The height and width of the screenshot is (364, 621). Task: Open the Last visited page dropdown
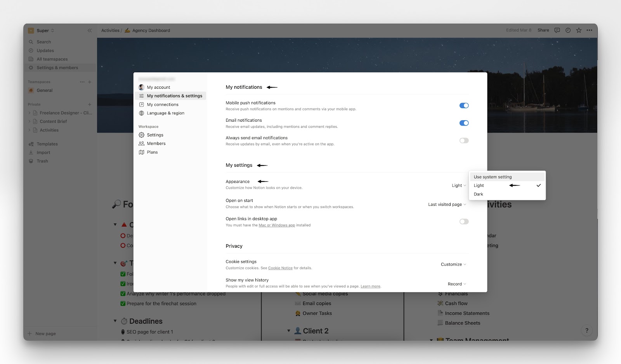click(447, 204)
